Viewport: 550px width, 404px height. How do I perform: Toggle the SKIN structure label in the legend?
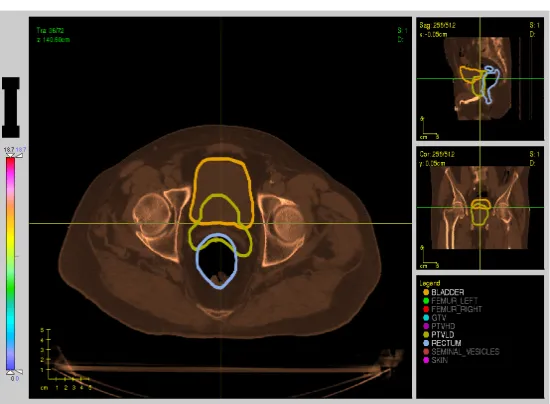[440, 360]
